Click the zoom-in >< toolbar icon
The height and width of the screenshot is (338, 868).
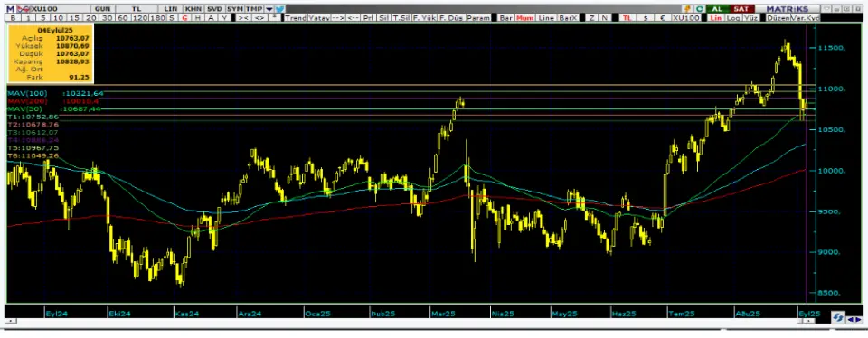point(243,18)
